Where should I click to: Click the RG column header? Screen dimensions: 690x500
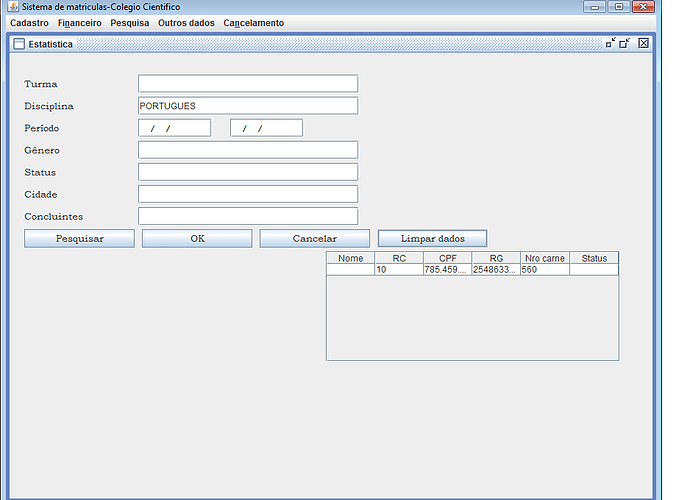tap(496, 258)
